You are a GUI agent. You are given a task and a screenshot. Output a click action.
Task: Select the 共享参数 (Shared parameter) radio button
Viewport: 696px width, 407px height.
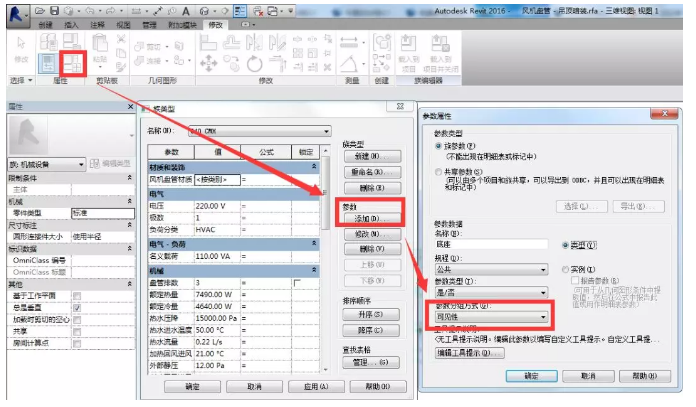(x=439, y=172)
